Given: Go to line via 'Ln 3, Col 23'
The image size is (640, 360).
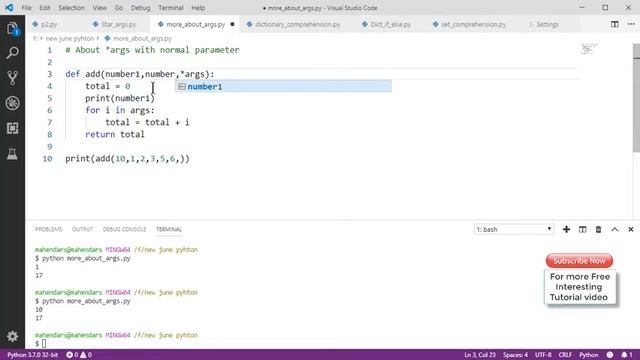Looking at the screenshot, I should (x=480, y=355).
